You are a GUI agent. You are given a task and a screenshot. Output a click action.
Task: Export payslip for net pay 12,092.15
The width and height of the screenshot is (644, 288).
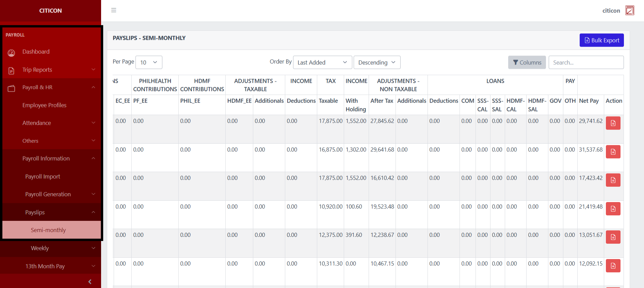pyautogui.click(x=613, y=266)
